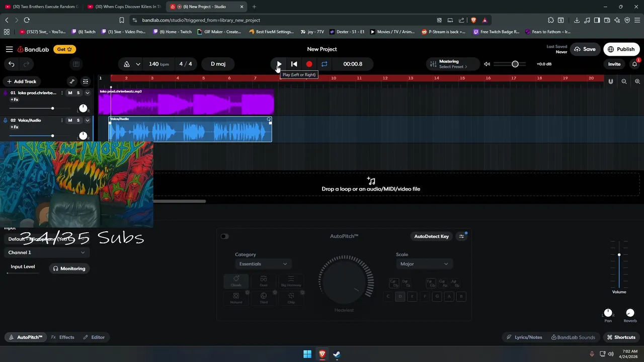The width and height of the screenshot is (644, 362).
Task: Expand track 02 Voice/Audio chevron
Action: point(87,120)
